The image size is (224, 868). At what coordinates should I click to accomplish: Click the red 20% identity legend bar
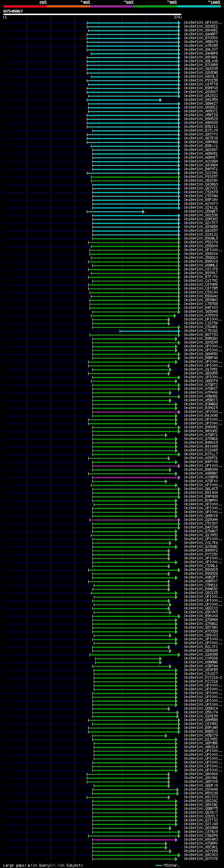pyautogui.click(x=25, y=6)
